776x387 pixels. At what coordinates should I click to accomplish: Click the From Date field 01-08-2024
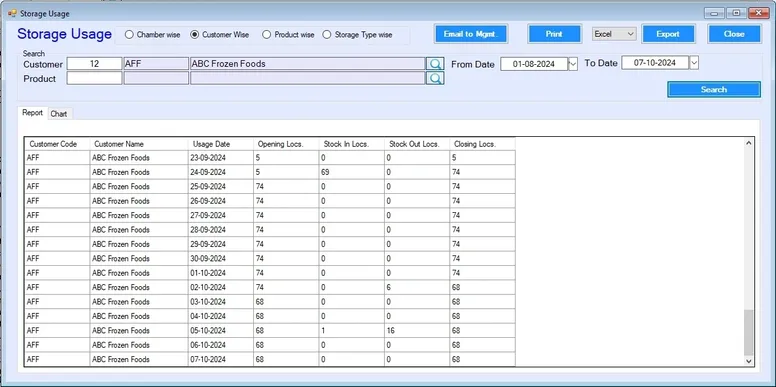click(x=534, y=64)
